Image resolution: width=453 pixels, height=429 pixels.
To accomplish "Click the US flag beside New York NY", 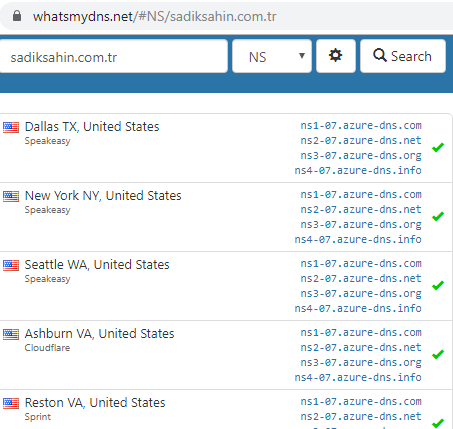I will [11, 196].
